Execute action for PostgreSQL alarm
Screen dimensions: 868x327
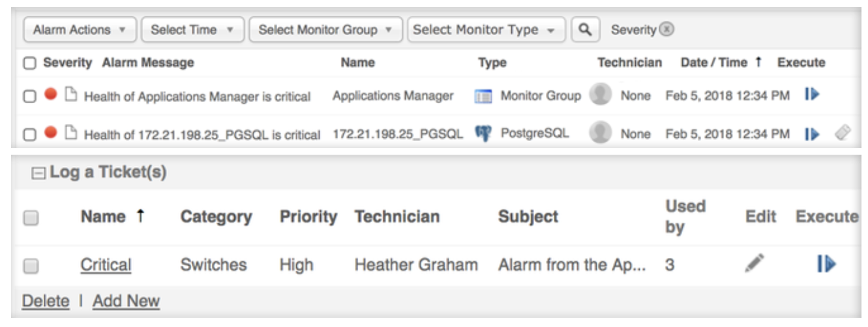click(811, 134)
